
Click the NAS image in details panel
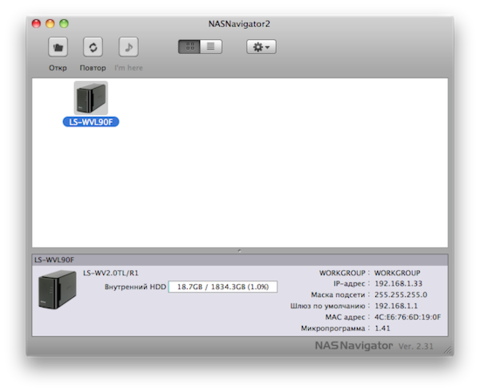(x=57, y=290)
